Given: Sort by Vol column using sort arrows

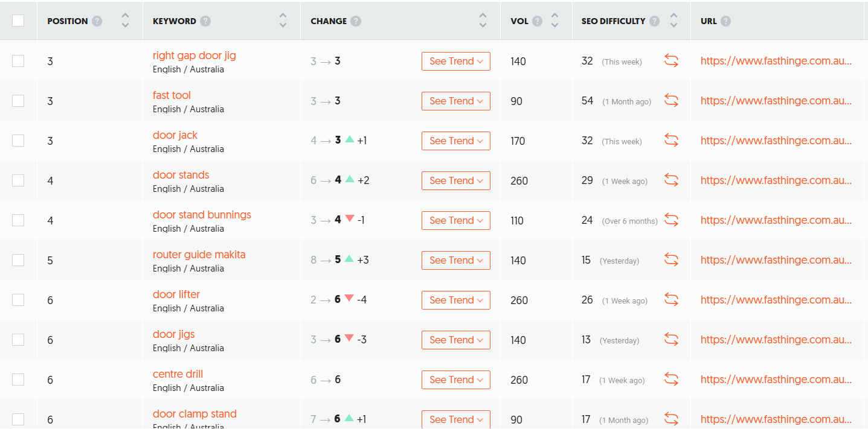Looking at the screenshot, I should click(555, 21).
